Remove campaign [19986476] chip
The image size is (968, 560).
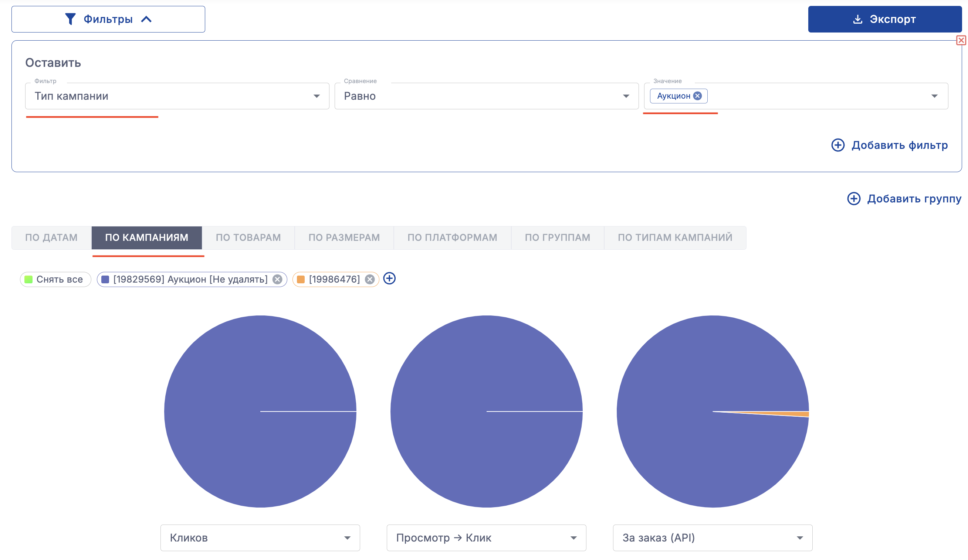[x=369, y=279]
